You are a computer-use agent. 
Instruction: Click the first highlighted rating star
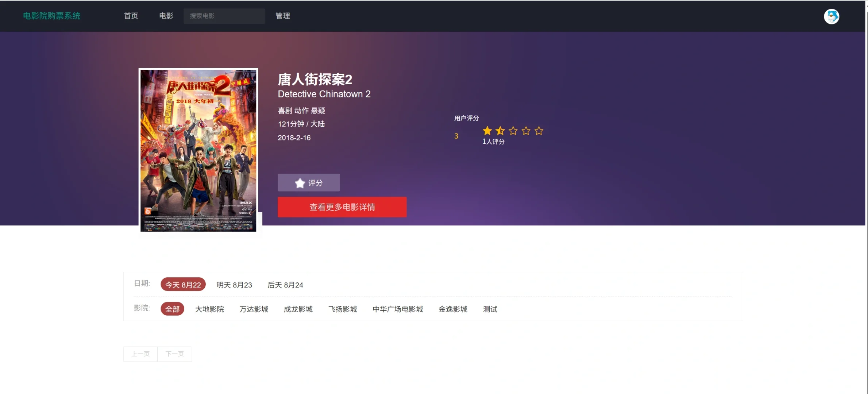point(487,131)
